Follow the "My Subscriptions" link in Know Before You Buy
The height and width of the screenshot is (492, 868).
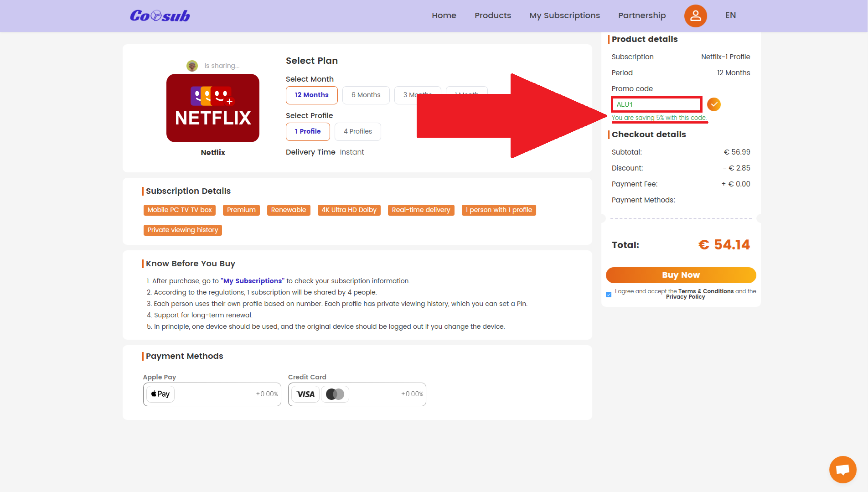(253, 281)
